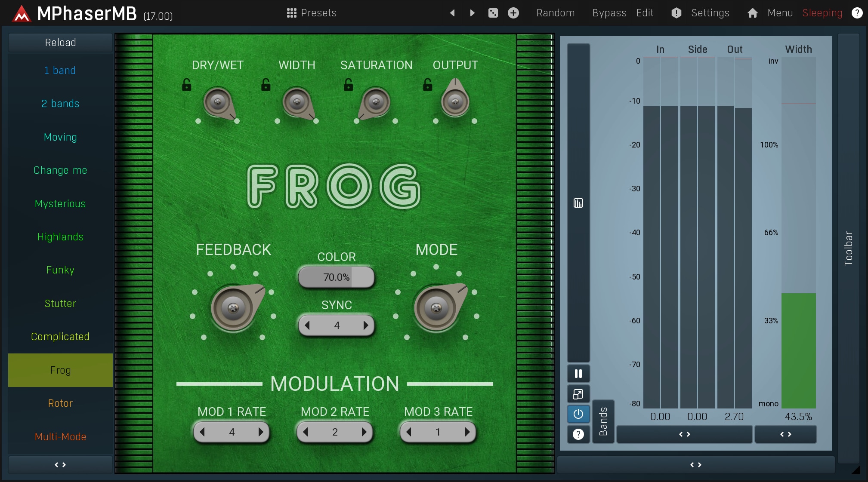Click the meter popup window icon
Viewport: 868px width, 482px height.
coord(578,394)
